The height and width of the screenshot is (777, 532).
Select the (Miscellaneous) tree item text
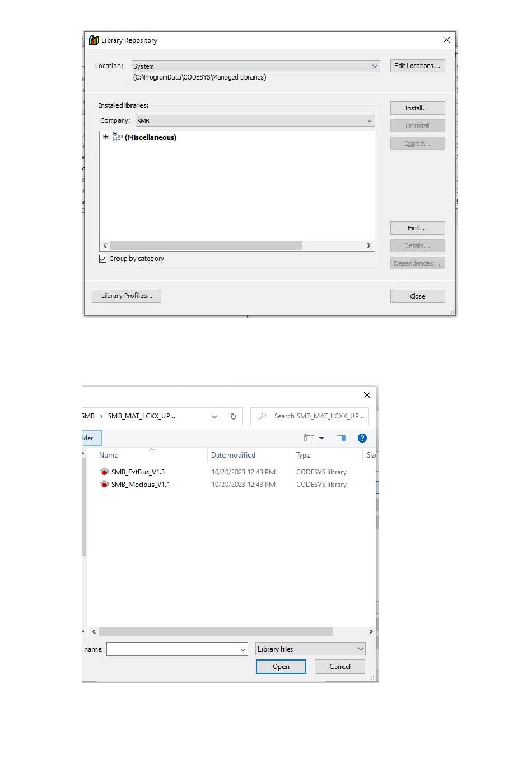[x=151, y=137]
